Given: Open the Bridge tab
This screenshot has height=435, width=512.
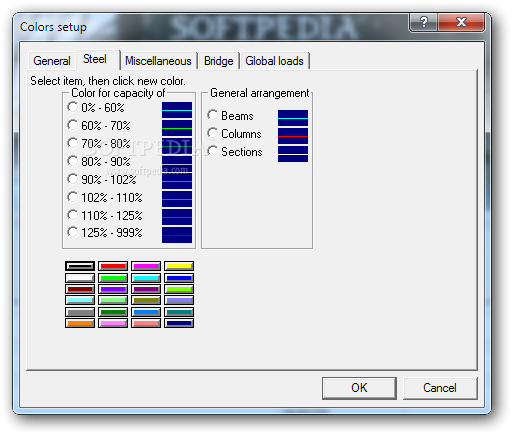Looking at the screenshot, I should [219, 61].
